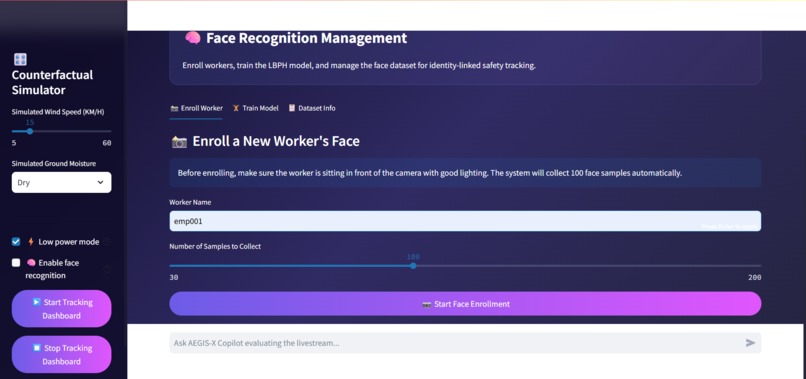The image size is (806, 379).
Task: Click the Counterfactual Simulator grid icon
Action: coord(20,59)
